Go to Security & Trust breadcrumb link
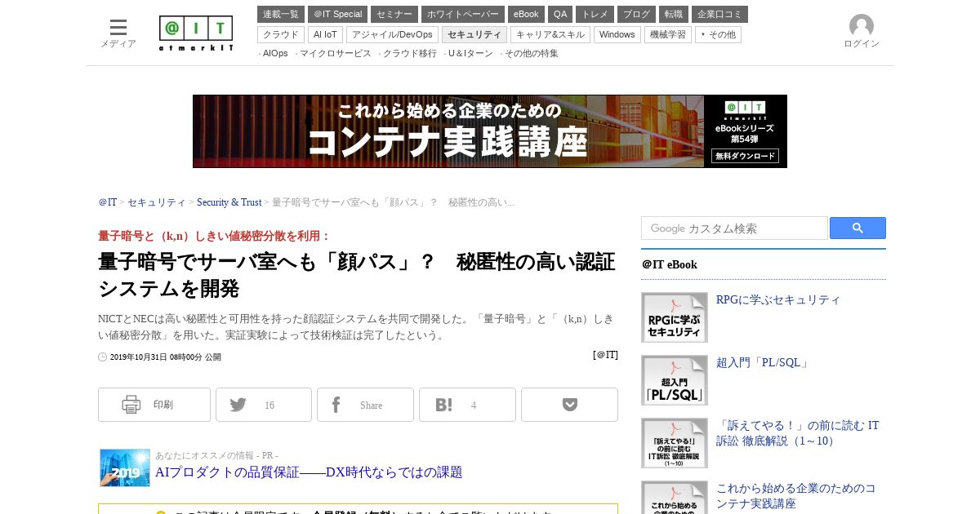The width and height of the screenshot is (980, 514). 229,202
